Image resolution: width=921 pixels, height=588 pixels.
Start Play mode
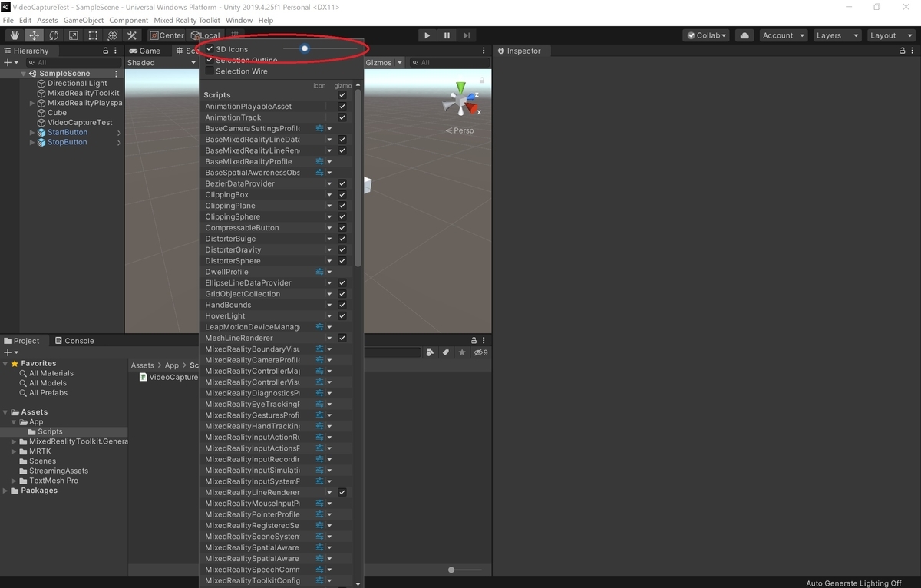click(427, 35)
